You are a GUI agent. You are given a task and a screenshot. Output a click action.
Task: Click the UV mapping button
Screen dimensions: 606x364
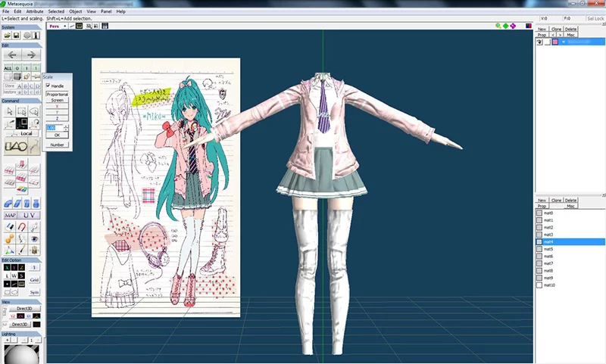pyautogui.click(x=29, y=216)
